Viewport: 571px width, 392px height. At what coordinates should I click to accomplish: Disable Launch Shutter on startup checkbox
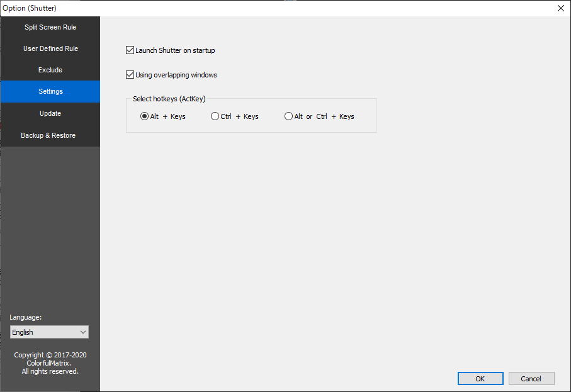point(130,50)
